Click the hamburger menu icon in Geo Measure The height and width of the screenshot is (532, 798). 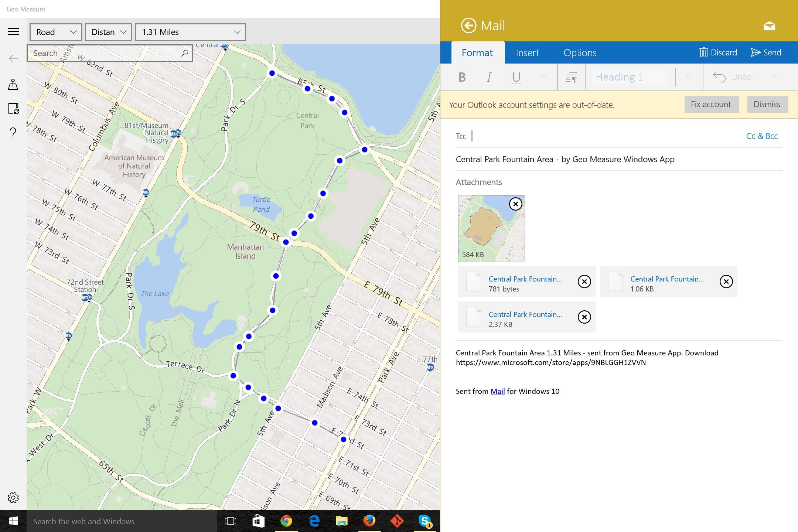[13, 32]
